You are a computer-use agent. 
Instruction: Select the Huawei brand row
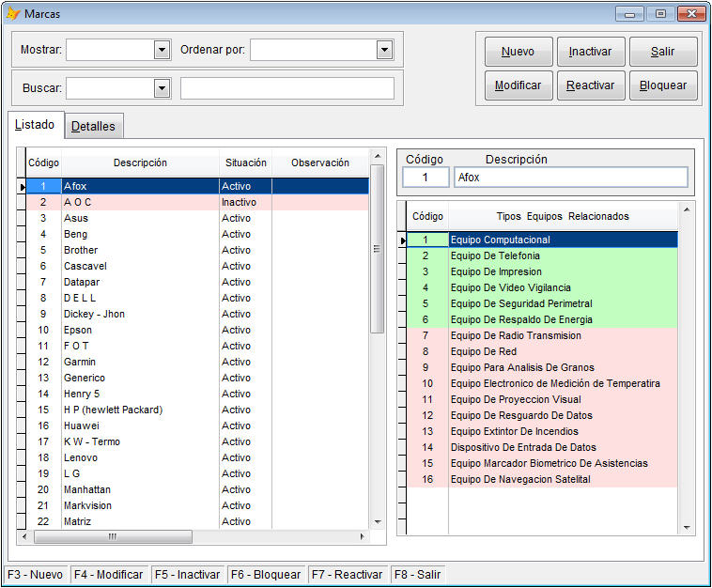pyautogui.click(x=197, y=426)
